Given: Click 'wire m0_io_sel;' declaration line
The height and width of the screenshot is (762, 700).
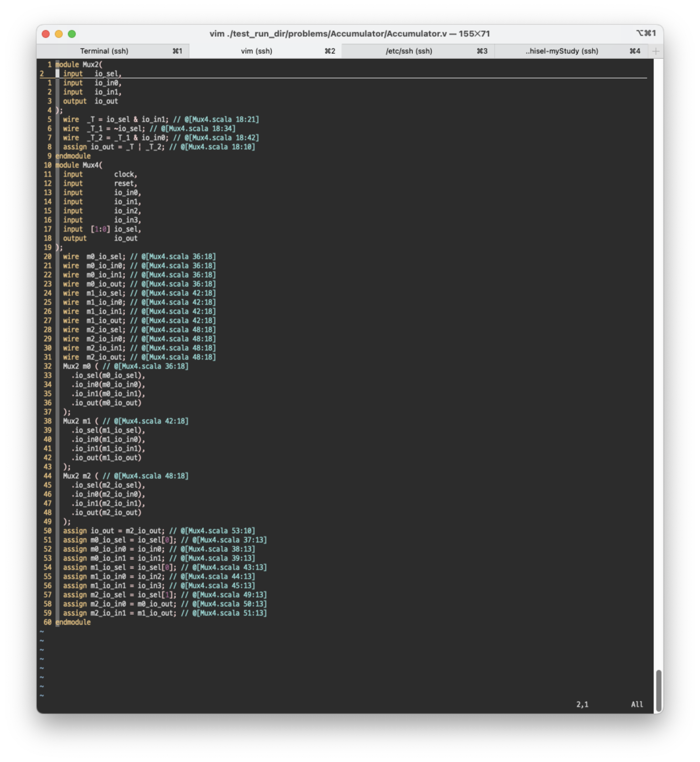Looking at the screenshot, I should click(x=139, y=256).
